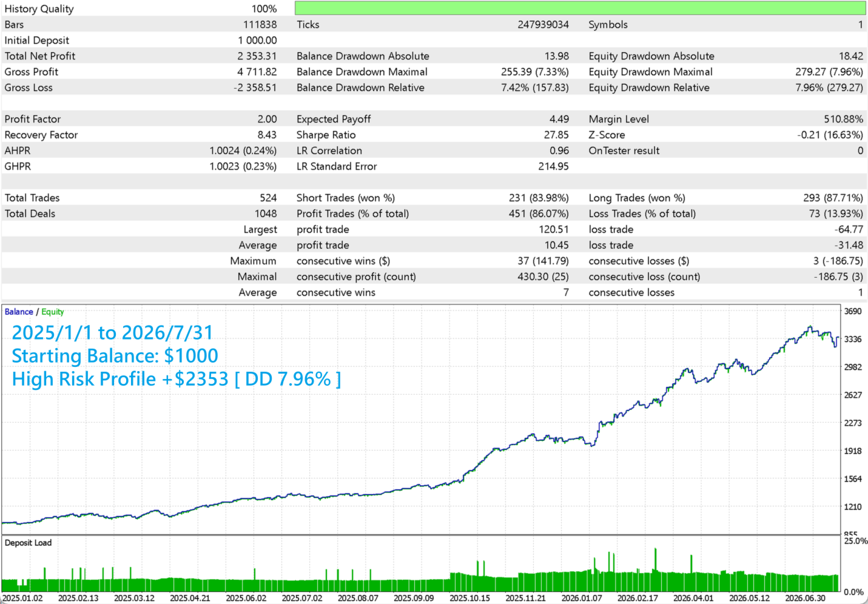Click consecutive loss value -186.75 (3)

(838, 277)
